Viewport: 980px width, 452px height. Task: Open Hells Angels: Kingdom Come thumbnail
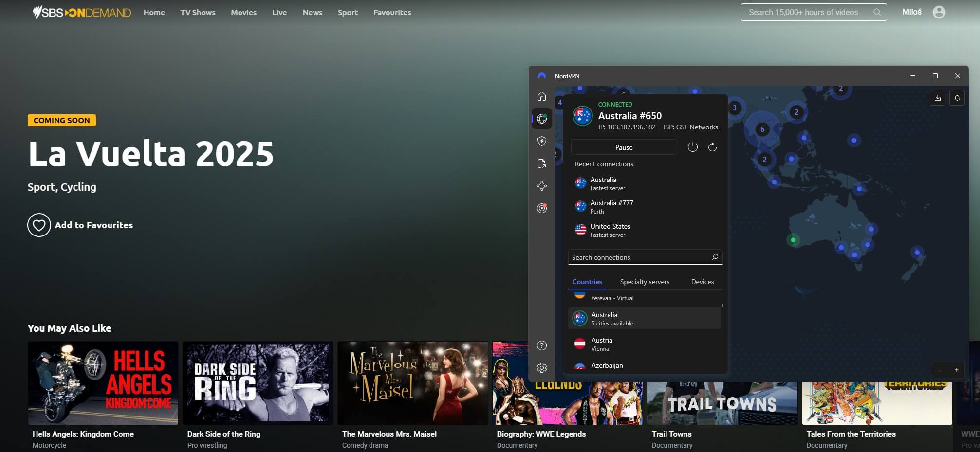point(103,383)
